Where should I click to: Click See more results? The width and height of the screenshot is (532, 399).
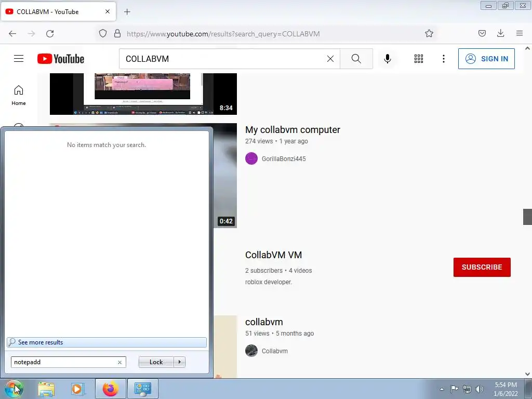(107, 342)
